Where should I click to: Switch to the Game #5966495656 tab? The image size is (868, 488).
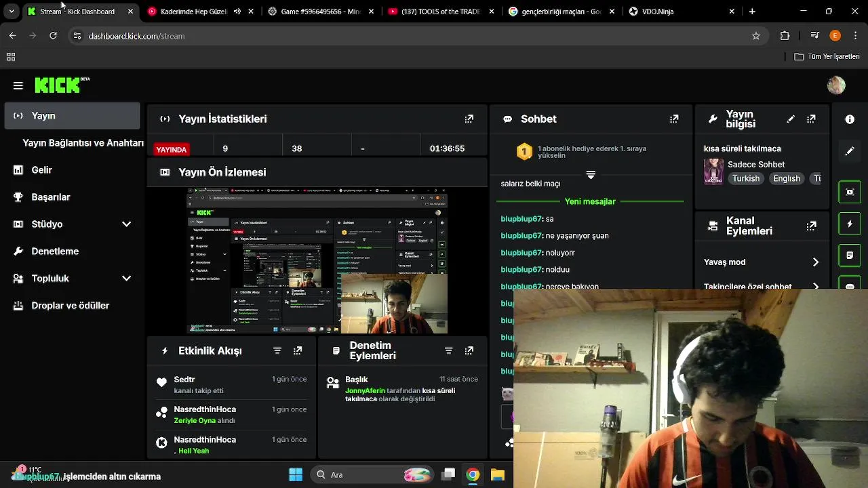click(x=321, y=12)
